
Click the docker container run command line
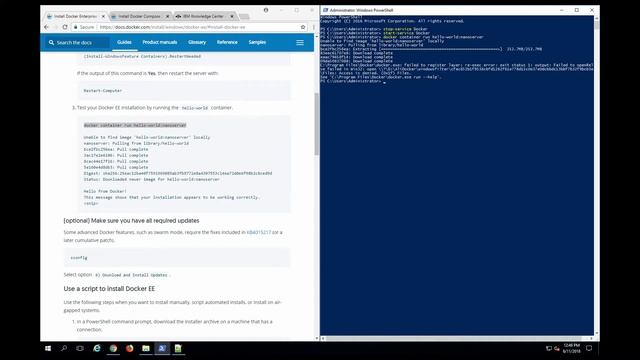tap(135, 125)
